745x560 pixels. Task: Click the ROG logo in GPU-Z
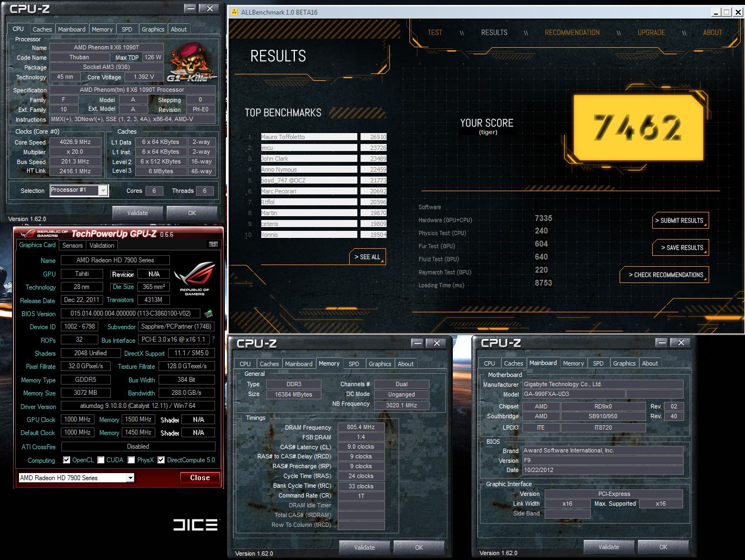tap(194, 279)
